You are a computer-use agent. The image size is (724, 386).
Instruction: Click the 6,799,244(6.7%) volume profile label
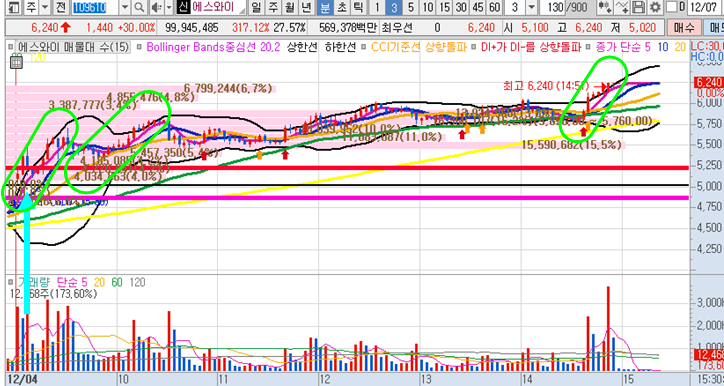pos(228,88)
